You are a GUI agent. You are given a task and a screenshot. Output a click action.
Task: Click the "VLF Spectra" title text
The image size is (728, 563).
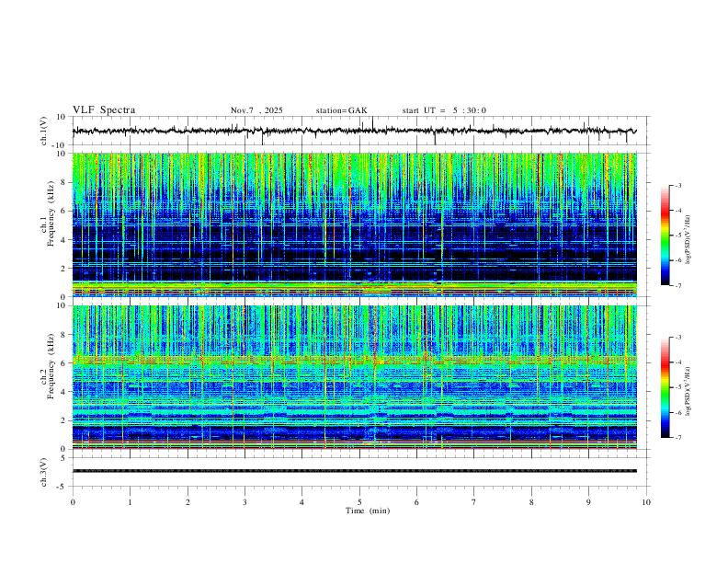click(x=104, y=110)
